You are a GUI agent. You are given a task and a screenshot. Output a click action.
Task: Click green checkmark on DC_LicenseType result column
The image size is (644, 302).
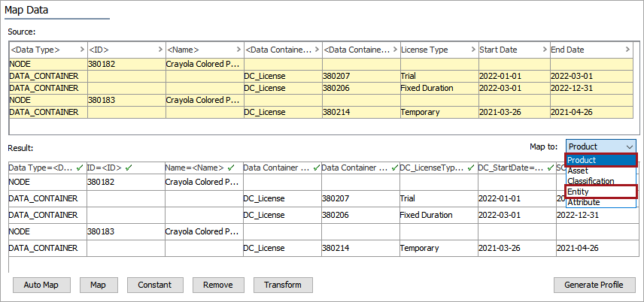[x=471, y=168]
